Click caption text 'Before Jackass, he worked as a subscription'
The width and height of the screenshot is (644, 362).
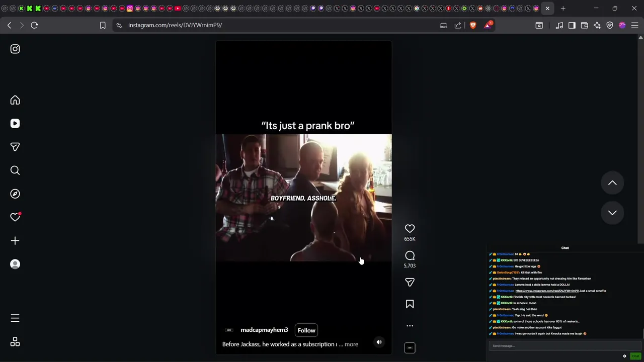point(279,344)
